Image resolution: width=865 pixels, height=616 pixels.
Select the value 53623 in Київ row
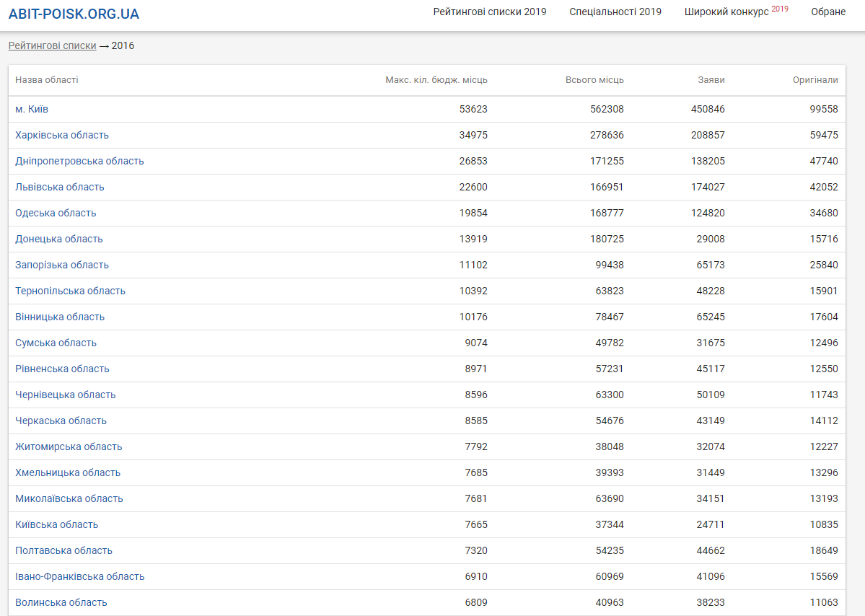tap(473, 109)
